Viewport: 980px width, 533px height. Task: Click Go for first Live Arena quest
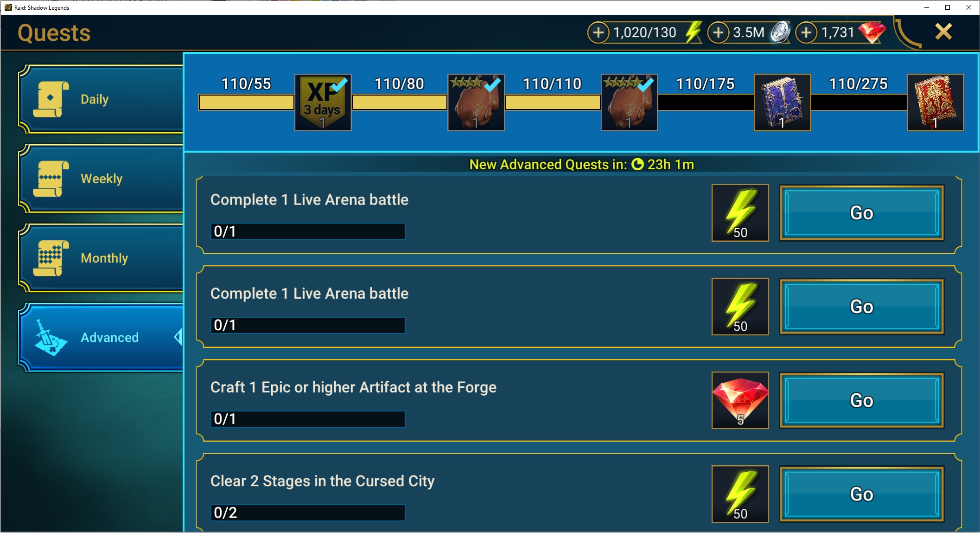click(x=862, y=213)
